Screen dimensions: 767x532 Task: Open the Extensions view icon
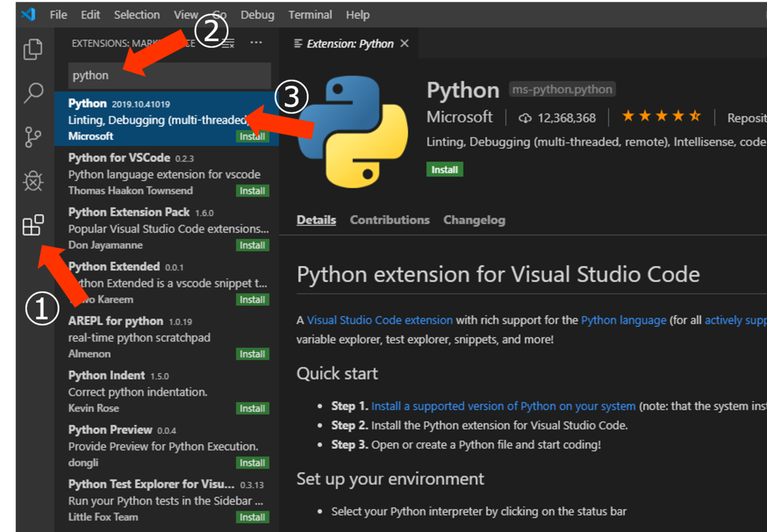33,225
